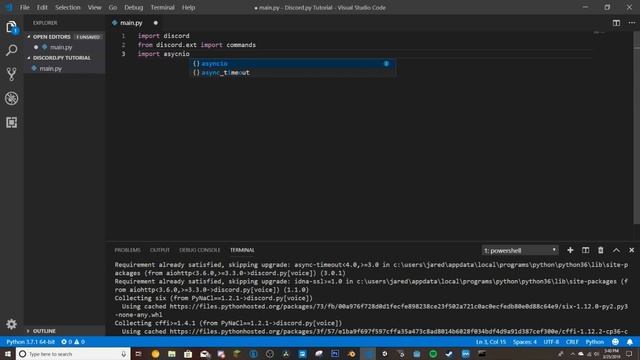
Task: Open Microsoft Store from taskbar
Action: coord(188,353)
